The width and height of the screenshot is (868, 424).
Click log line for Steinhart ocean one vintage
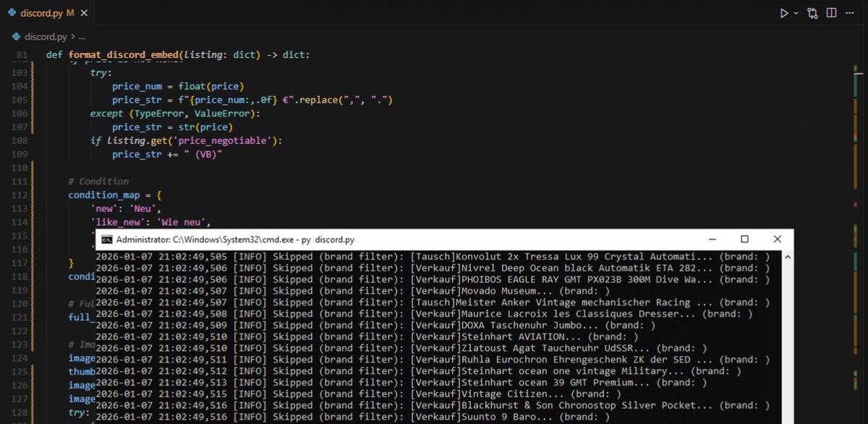click(x=419, y=371)
